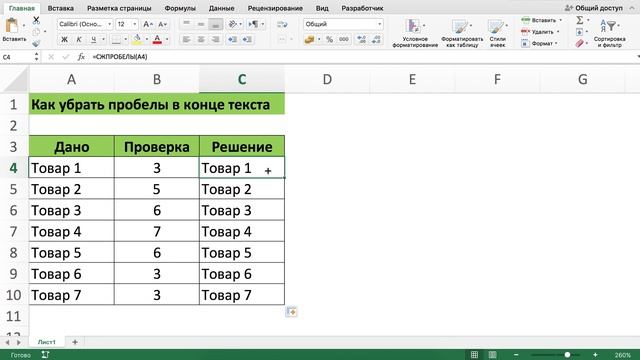Apply the yellow fill color bucket
Screen dimensions: 640x360
(137, 40)
